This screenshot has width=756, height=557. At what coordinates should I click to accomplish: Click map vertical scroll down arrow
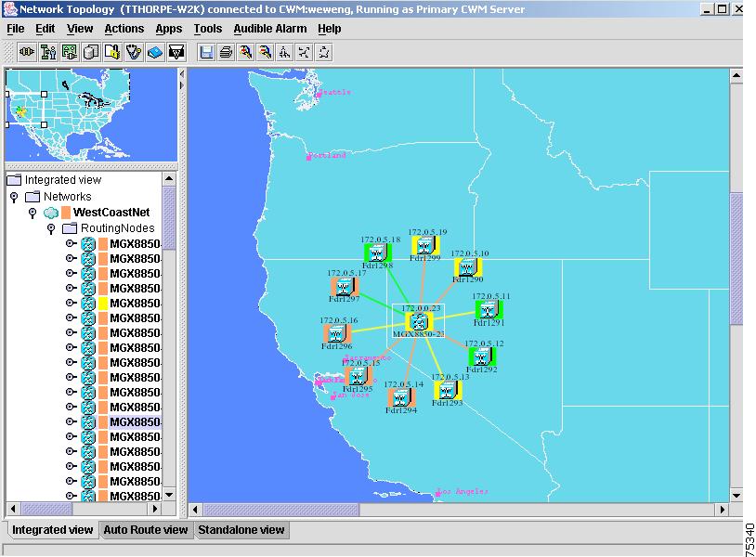pos(736,496)
